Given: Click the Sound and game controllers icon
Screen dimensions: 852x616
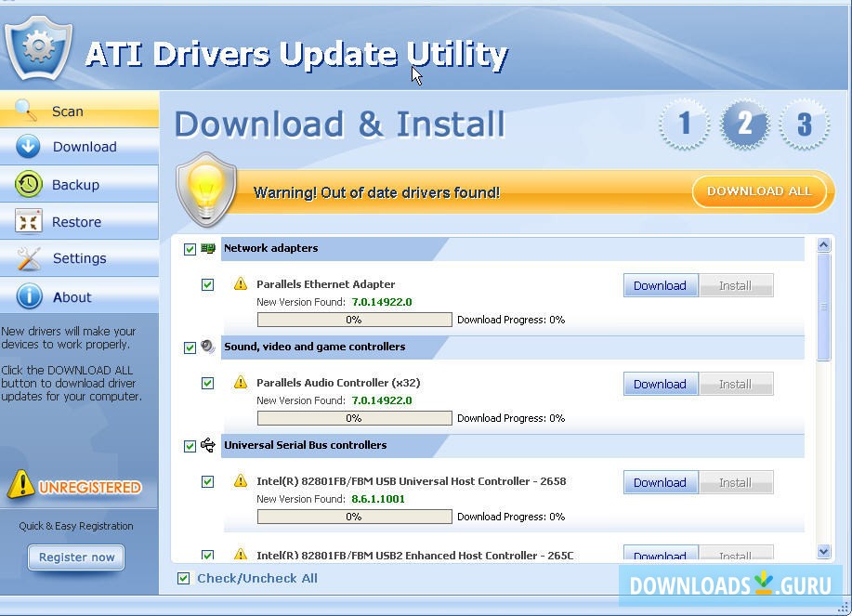Looking at the screenshot, I should (x=207, y=347).
